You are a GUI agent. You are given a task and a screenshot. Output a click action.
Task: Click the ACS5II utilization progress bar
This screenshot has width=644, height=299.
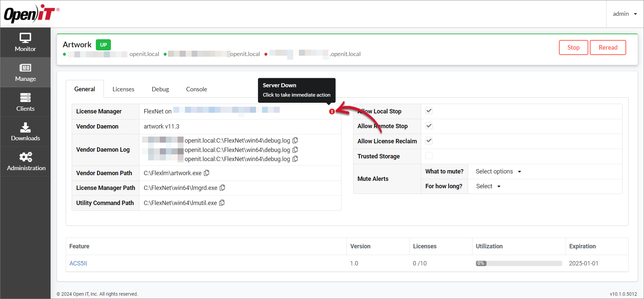(x=519, y=263)
